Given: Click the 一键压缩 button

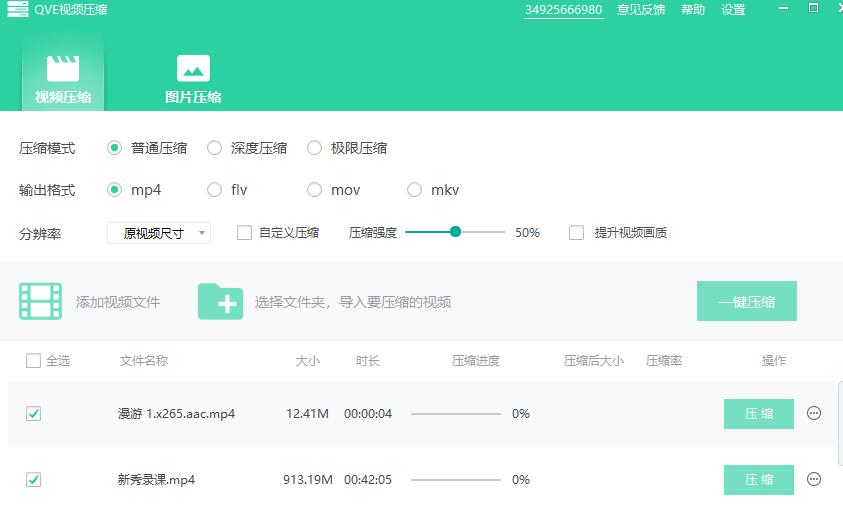Looking at the screenshot, I should pos(746,301).
